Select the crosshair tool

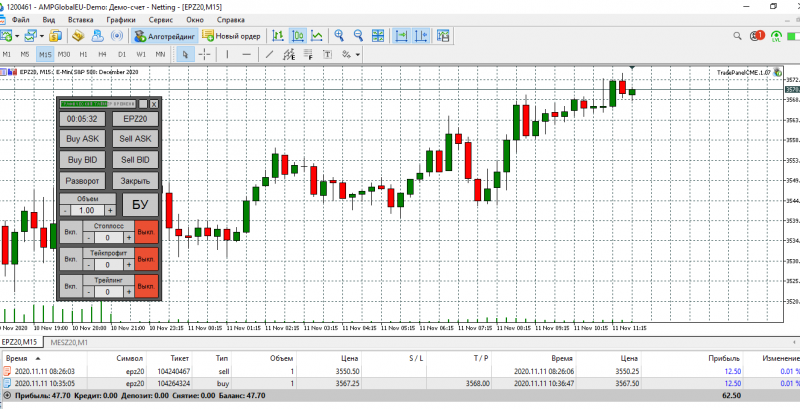click(x=204, y=54)
